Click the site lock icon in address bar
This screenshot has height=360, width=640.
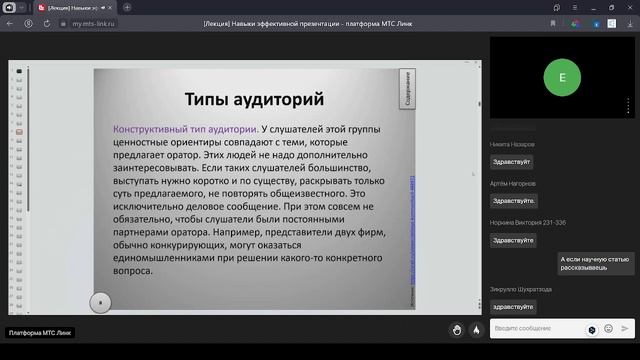63,24
